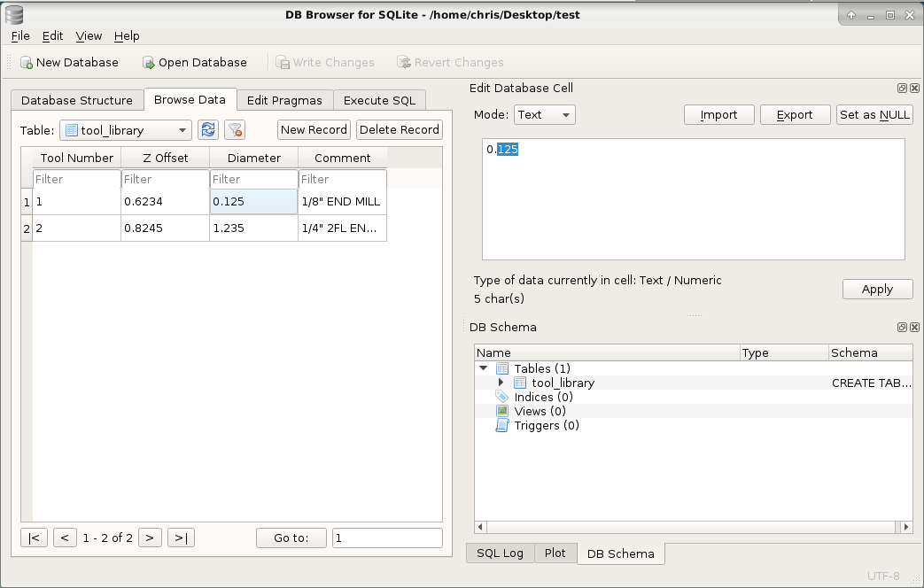The image size is (924, 588).
Task: Select the Browse Data tab
Action: (190, 99)
